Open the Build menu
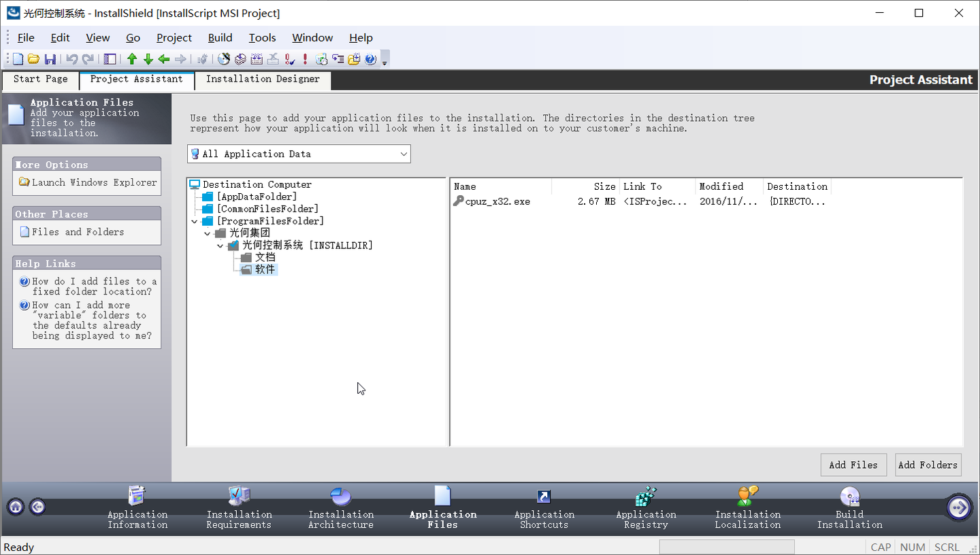 pos(220,38)
